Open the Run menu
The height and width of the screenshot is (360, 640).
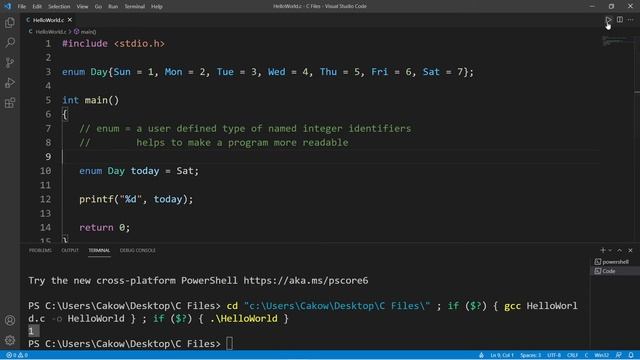(x=113, y=6)
